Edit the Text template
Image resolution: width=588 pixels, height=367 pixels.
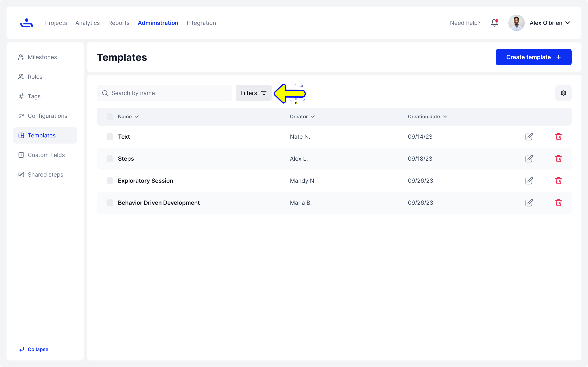pos(529,137)
